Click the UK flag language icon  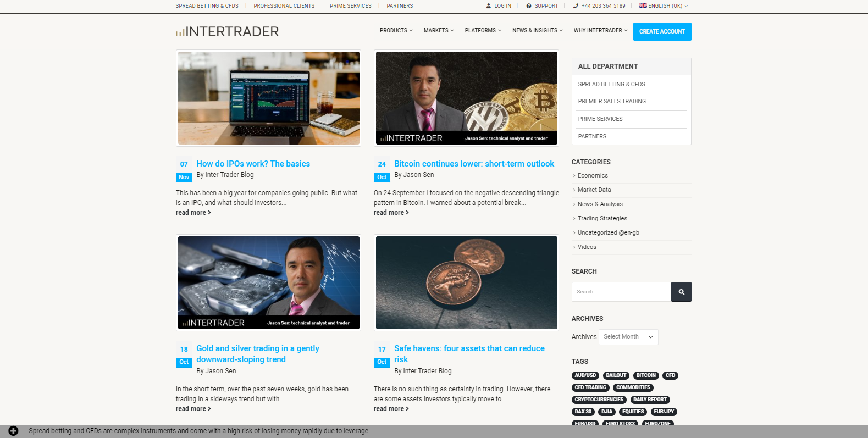tap(643, 5)
